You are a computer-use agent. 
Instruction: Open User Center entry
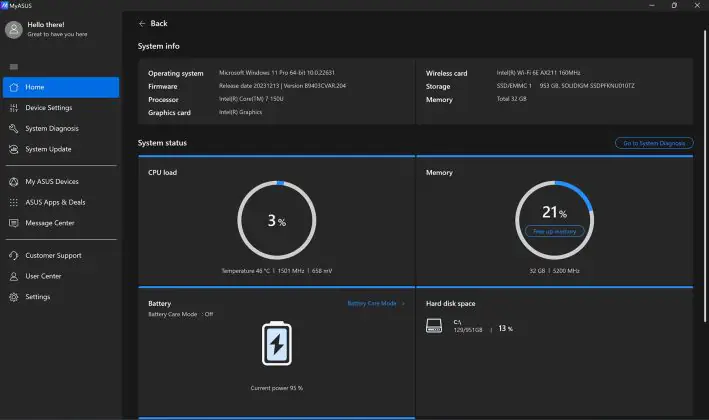61,276
